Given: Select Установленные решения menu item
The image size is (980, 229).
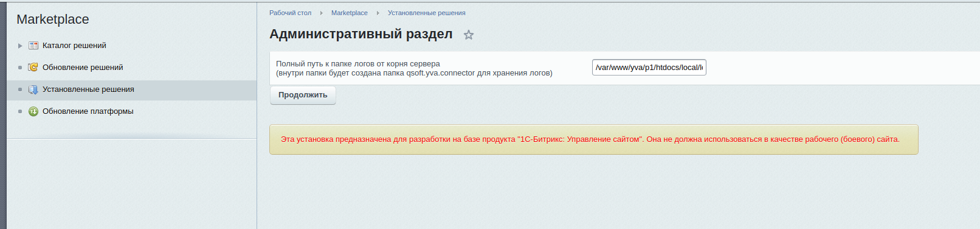Looking at the screenshot, I should pyautogui.click(x=88, y=90).
